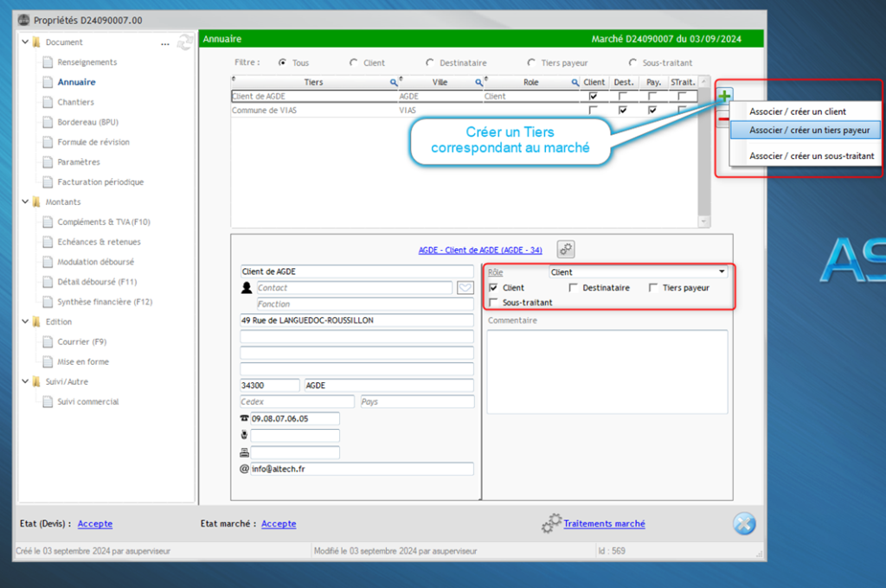Tick the Sous-traitant checkbox in detail panel
Screen dimensions: 886x588
pos(493,303)
